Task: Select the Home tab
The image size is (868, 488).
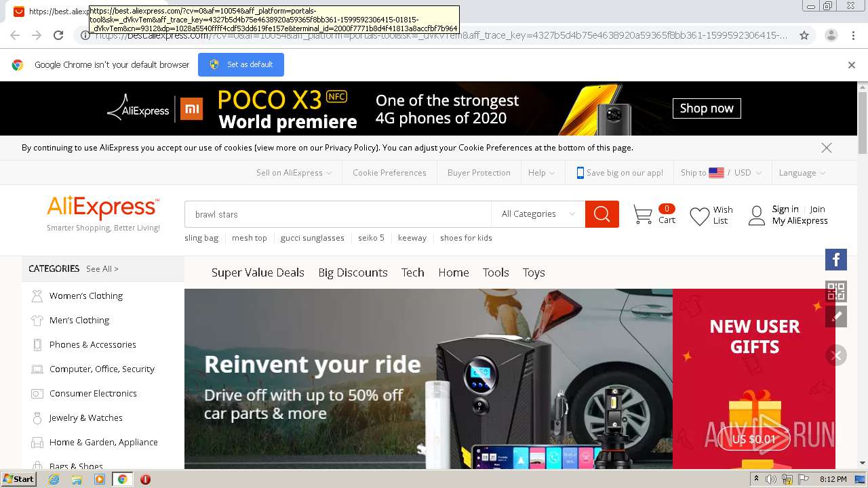Action: pos(454,272)
